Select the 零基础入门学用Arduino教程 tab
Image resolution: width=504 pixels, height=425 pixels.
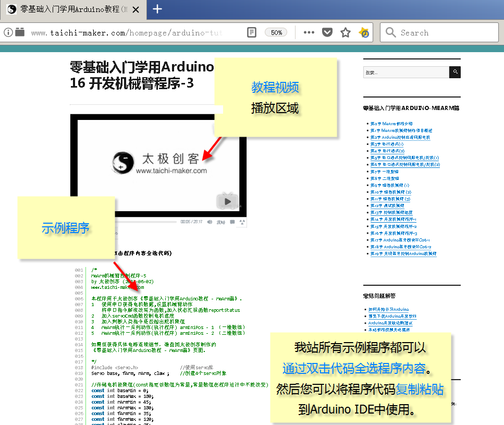pos(73,9)
